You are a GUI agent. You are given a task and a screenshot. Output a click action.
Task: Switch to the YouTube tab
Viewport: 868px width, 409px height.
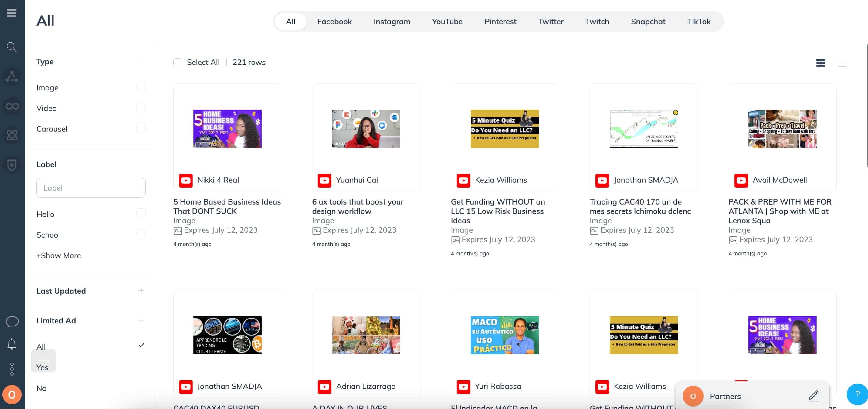(x=447, y=21)
